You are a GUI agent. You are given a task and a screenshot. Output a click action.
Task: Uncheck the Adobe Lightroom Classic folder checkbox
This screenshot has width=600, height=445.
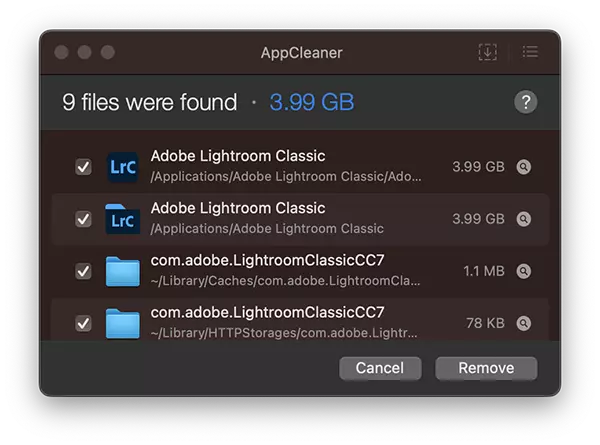click(x=83, y=219)
